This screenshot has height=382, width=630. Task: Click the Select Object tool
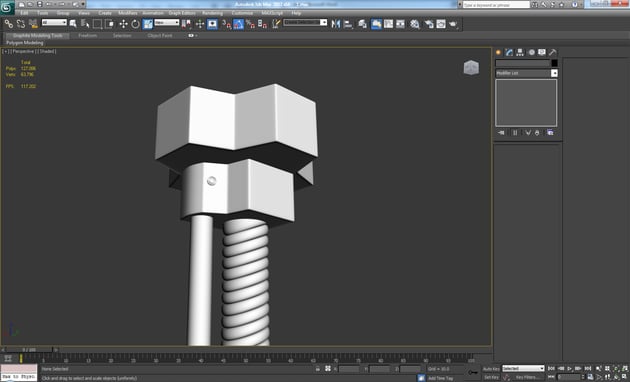[x=73, y=24]
